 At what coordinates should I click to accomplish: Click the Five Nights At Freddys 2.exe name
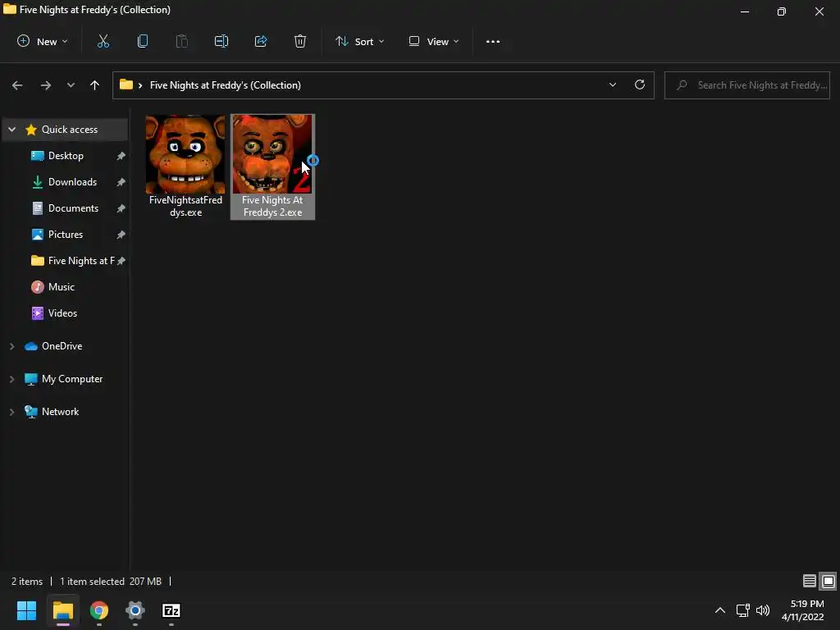click(272, 206)
